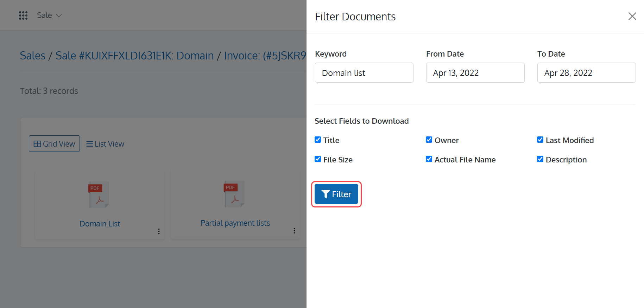Open the To Date picker field
Screen dimensions: 644x308
point(586,73)
